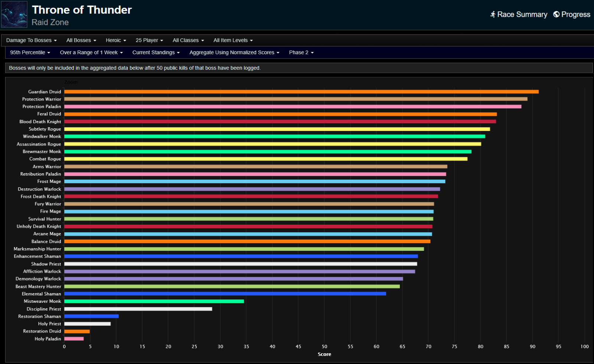The height and width of the screenshot is (364, 594).
Task: Open the Progress page link
Action: click(575, 14)
